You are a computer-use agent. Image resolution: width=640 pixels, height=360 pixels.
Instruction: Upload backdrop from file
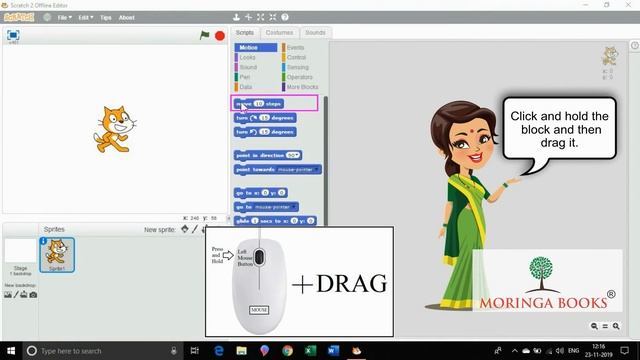(x=24, y=294)
